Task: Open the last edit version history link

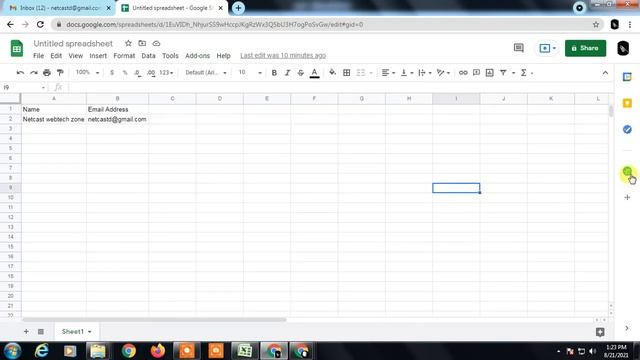Action: pos(283,56)
